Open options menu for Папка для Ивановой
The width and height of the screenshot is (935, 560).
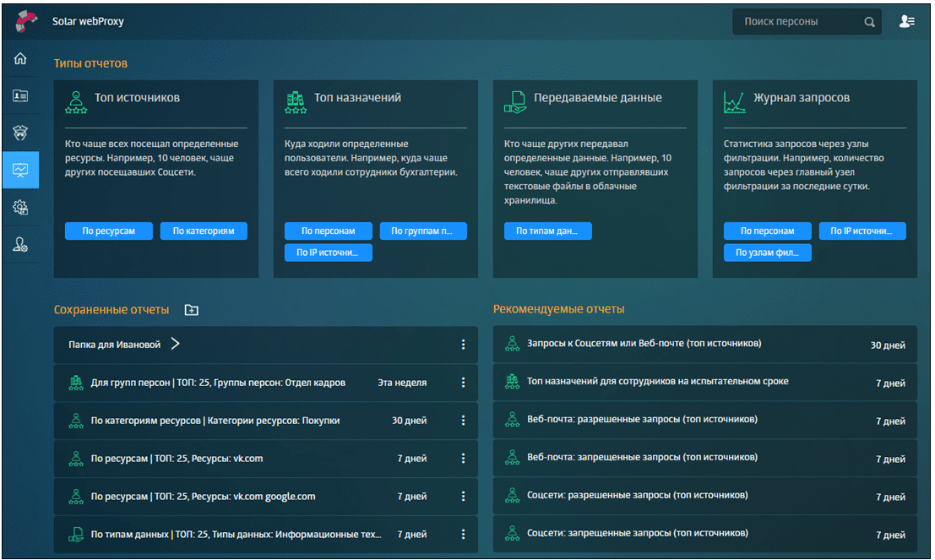coord(463,345)
